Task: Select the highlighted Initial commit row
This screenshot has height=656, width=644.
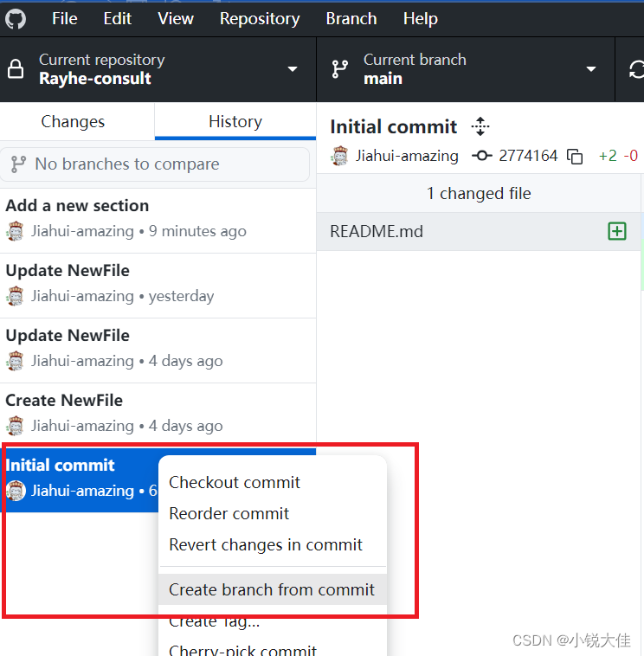Action: [80, 479]
